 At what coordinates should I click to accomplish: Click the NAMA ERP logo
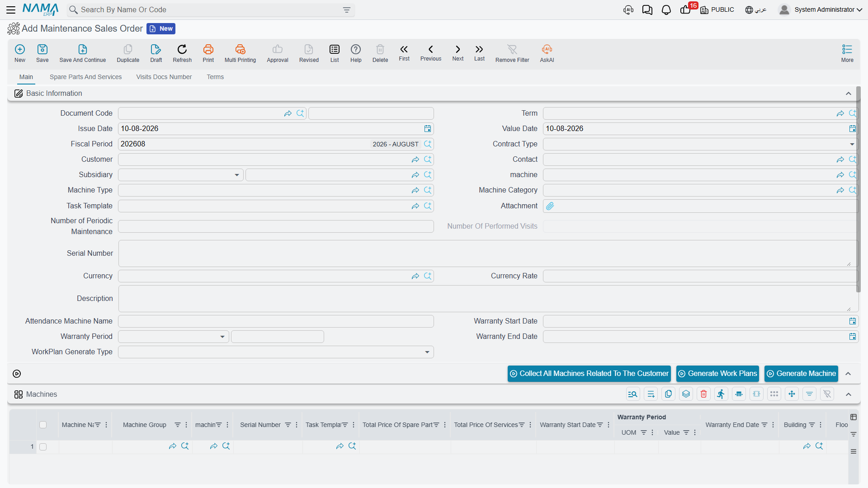coord(40,9)
